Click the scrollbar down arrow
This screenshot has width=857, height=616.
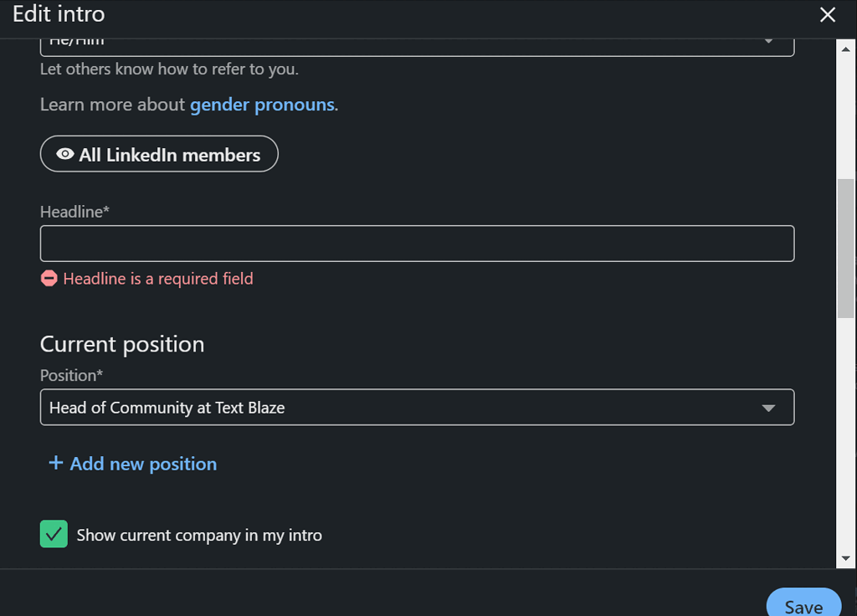[x=846, y=557]
